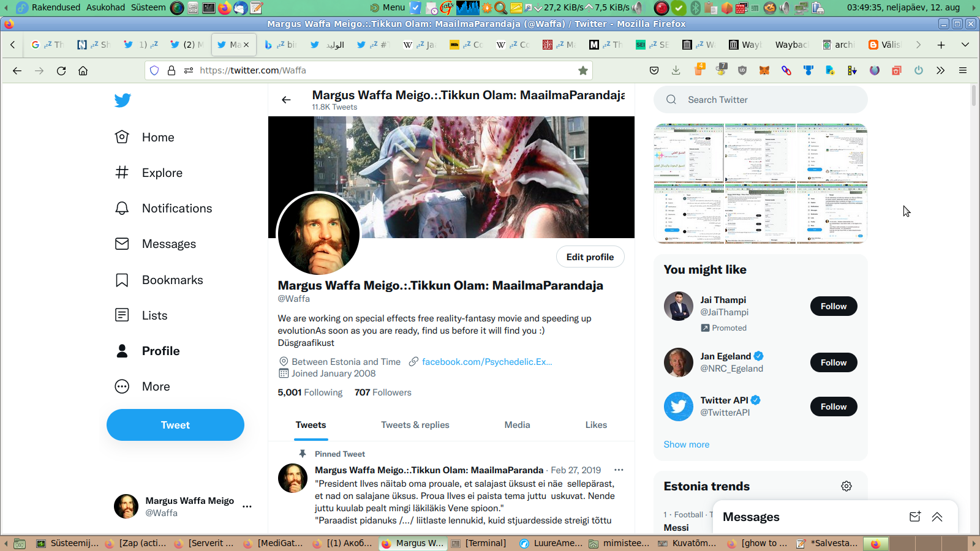Click the blue Tweet button
980x551 pixels.
point(175,425)
